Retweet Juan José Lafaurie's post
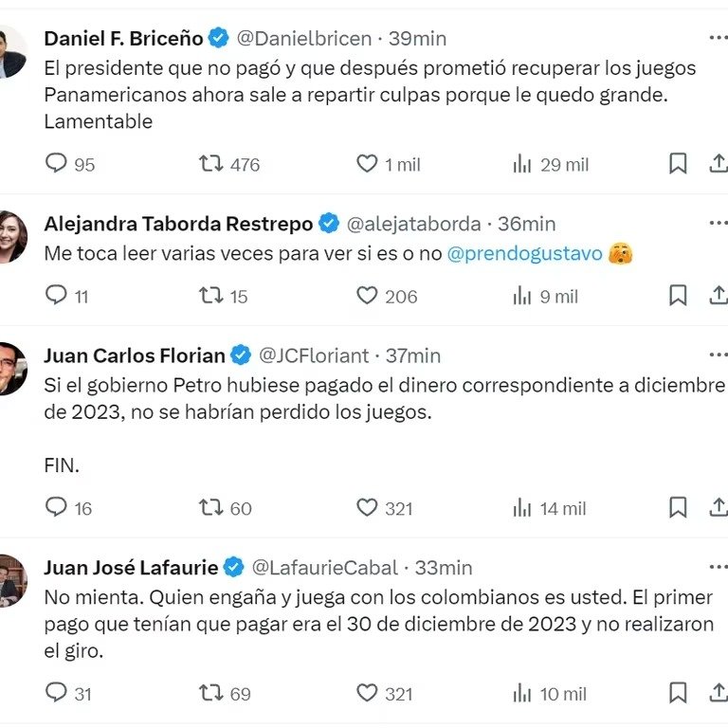Viewport: 728px width, 728px height. coord(211,694)
